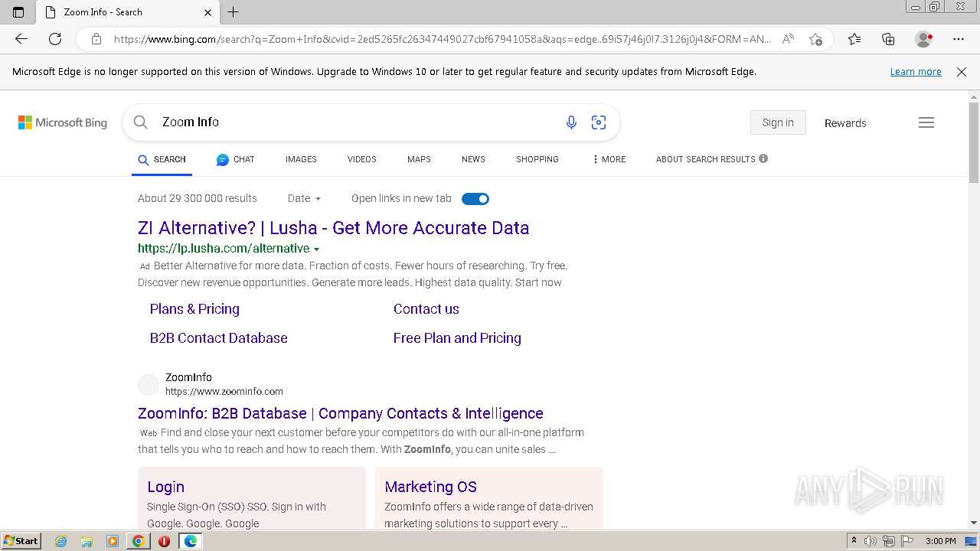
Task: Switch to the MAPS tab
Action: [x=419, y=159]
